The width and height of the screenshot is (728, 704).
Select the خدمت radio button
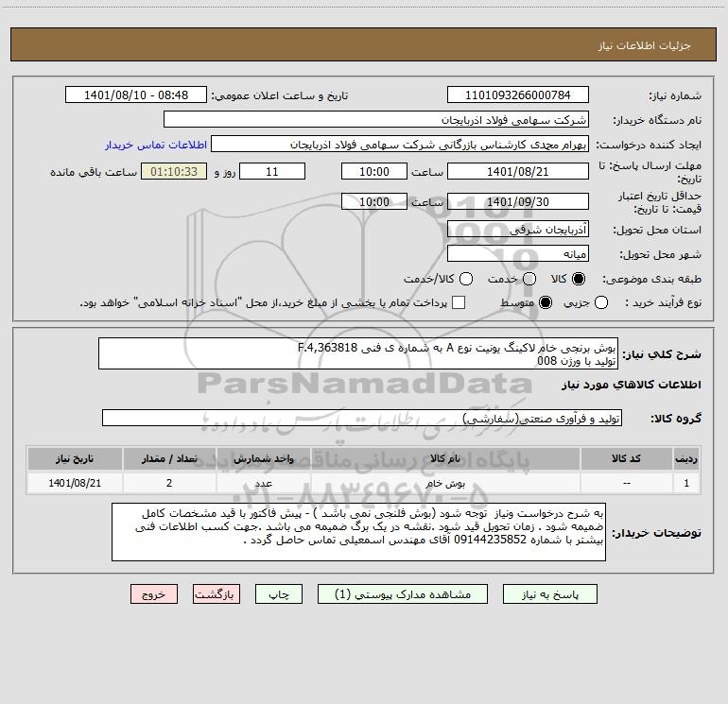point(529,279)
